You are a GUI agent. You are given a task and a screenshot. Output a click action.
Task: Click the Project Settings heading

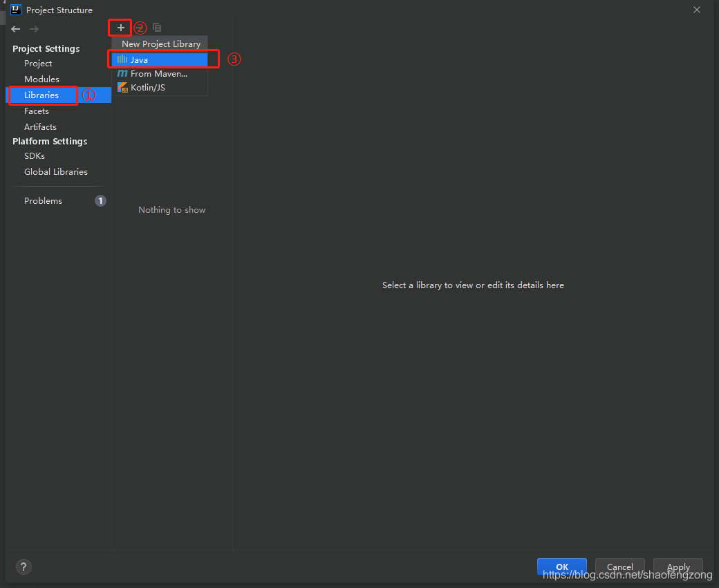pos(46,48)
